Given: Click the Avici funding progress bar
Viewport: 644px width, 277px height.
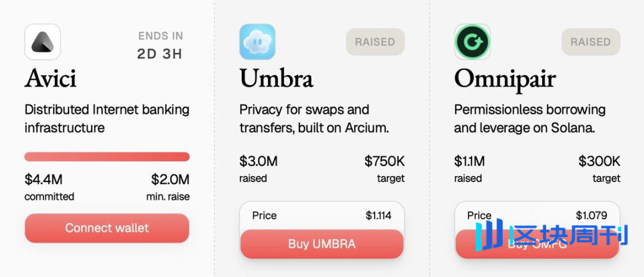Looking at the screenshot, I should (x=107, y=157).
